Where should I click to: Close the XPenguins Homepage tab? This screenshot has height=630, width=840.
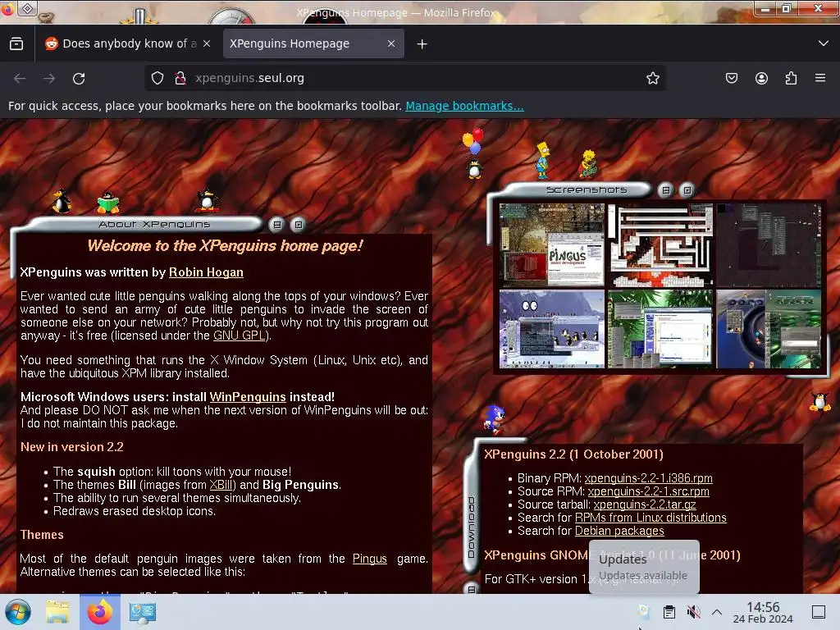tap(391, 43)
